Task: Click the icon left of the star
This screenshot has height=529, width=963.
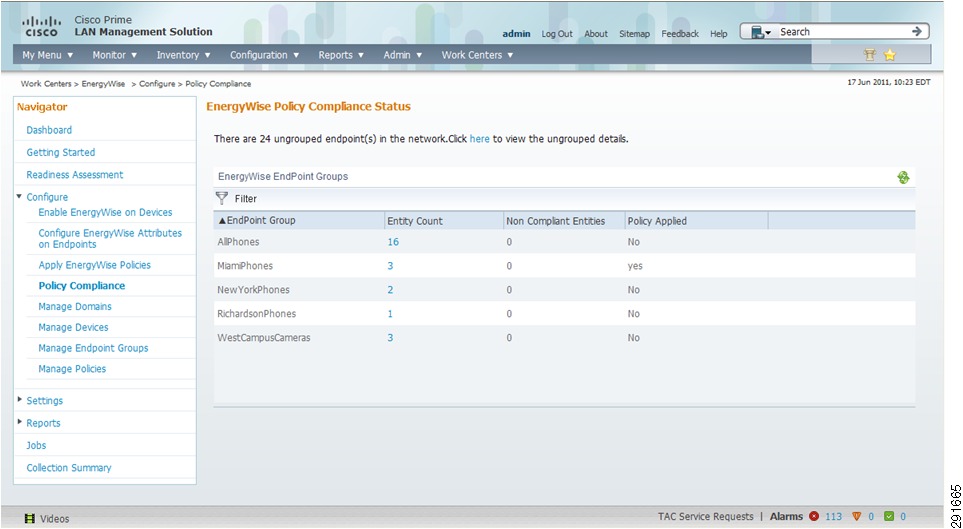Action: tap(869, 55)
